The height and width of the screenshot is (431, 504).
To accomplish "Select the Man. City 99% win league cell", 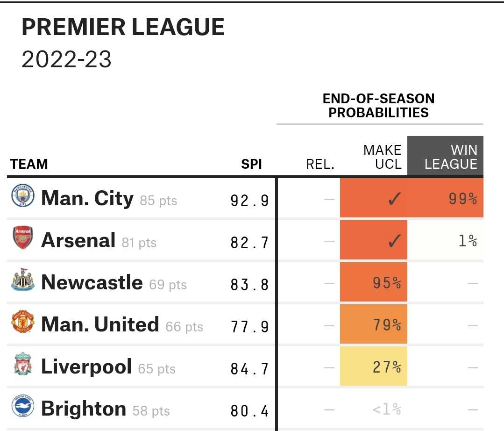I will pyautogui.click(x=446, y=198).
